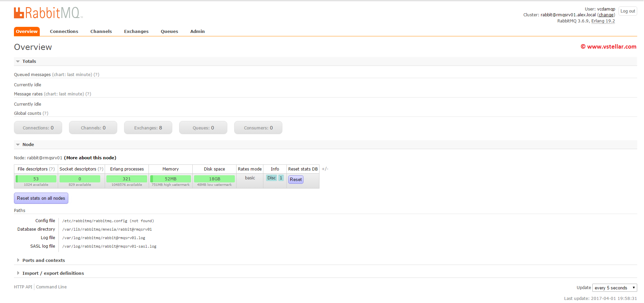Click help icon beside Global counts

tap(45, 113)
